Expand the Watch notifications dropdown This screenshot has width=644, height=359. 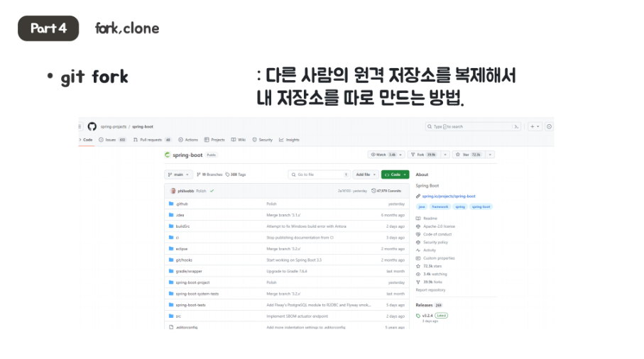400,155
